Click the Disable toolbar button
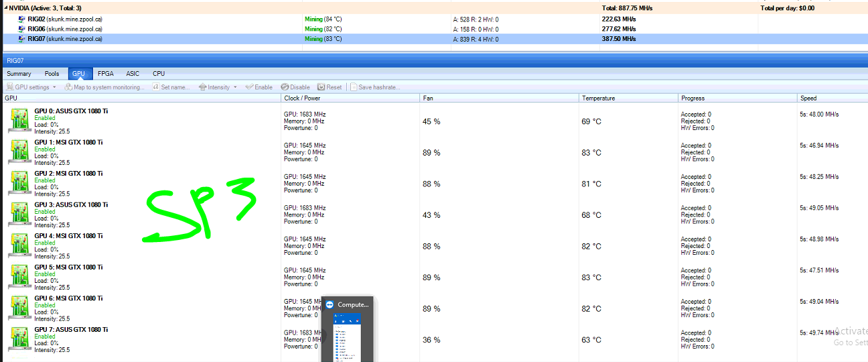Viewport: 868px width, 362px height. point(295,87)
